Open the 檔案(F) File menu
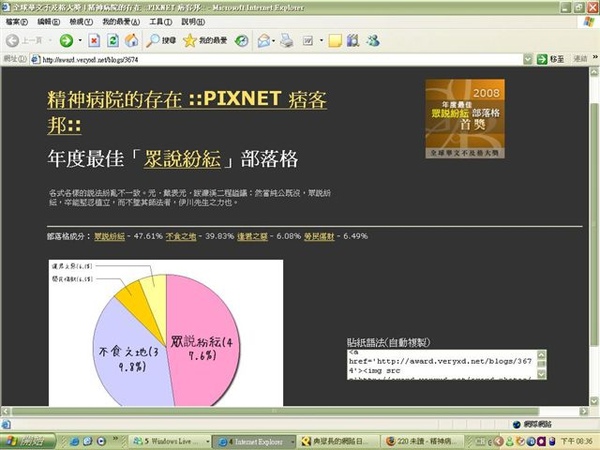 pyautogui.click(x=17, y=22)
